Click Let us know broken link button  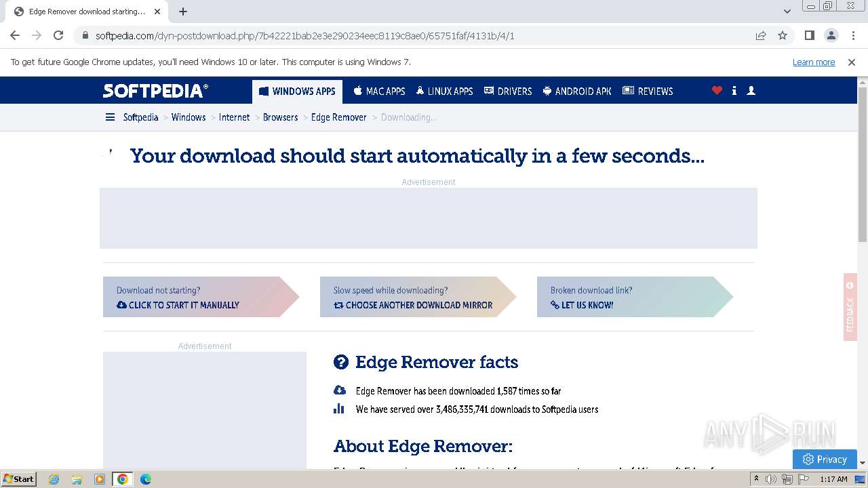635,297
